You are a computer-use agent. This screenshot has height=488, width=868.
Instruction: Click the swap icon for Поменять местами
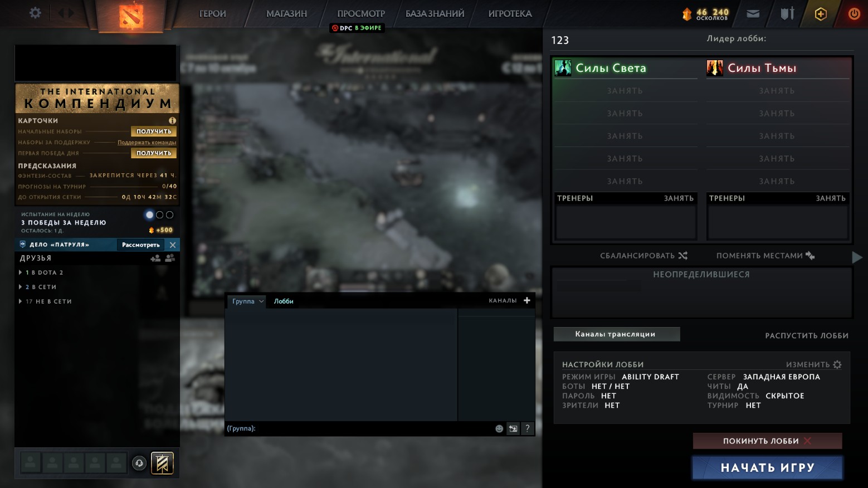[810, 256]
